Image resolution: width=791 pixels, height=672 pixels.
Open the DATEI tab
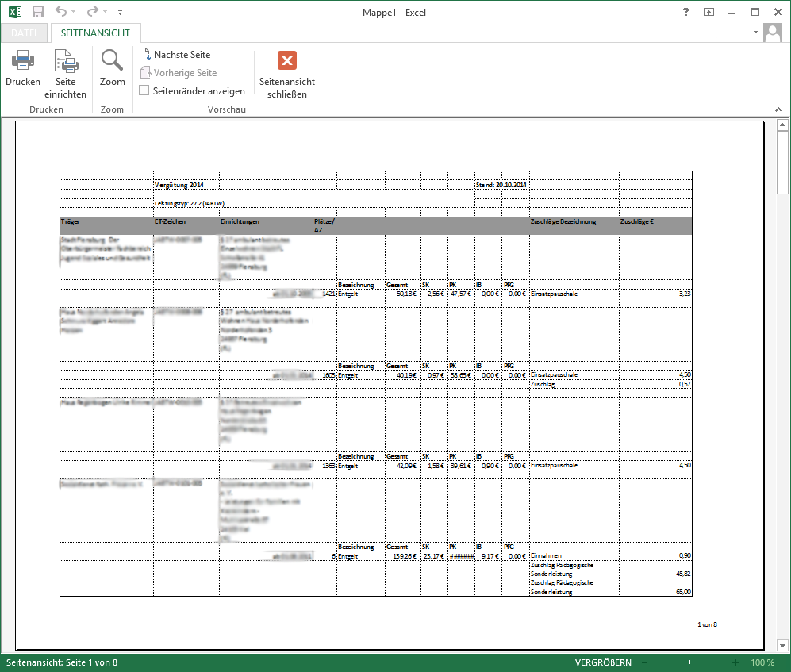click(23, 33)
